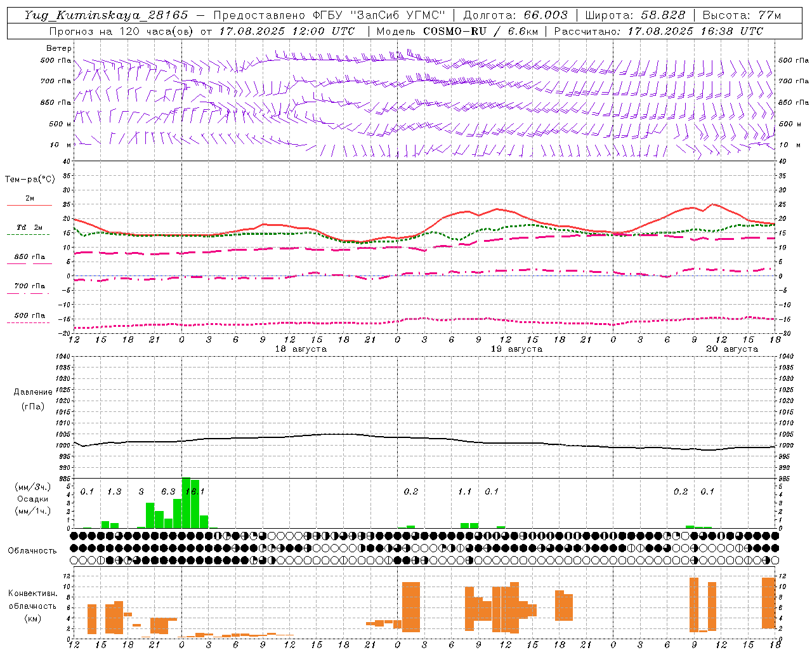
Task: Click the green dashed Td 2м legend line
Action: click(x=28, y=235)
